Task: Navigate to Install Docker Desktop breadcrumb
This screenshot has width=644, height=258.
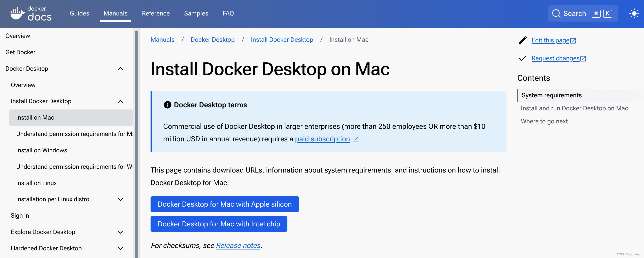Action: [282, 39]
